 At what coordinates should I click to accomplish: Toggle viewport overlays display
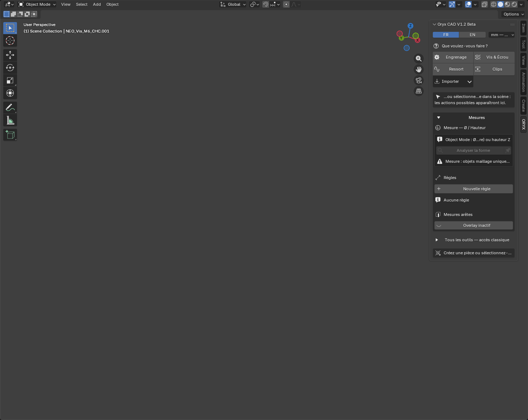tap(468, 4)
